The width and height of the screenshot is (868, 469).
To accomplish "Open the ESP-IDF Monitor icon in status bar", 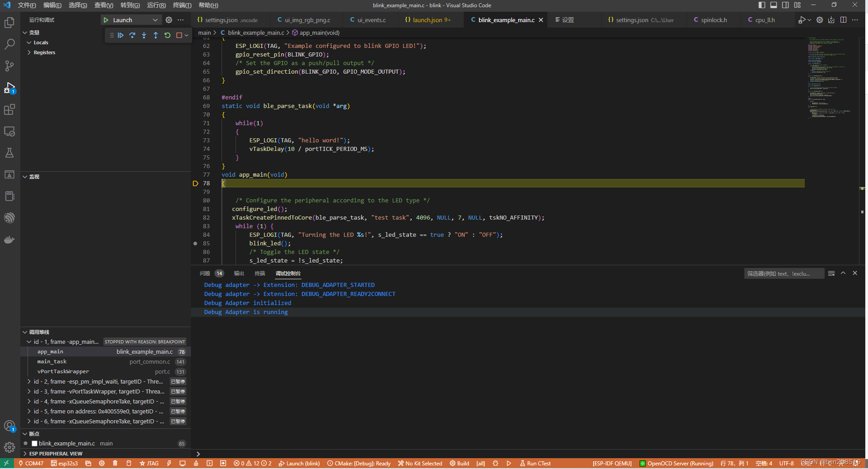I will pyautogui.click(x=182, y=463).
